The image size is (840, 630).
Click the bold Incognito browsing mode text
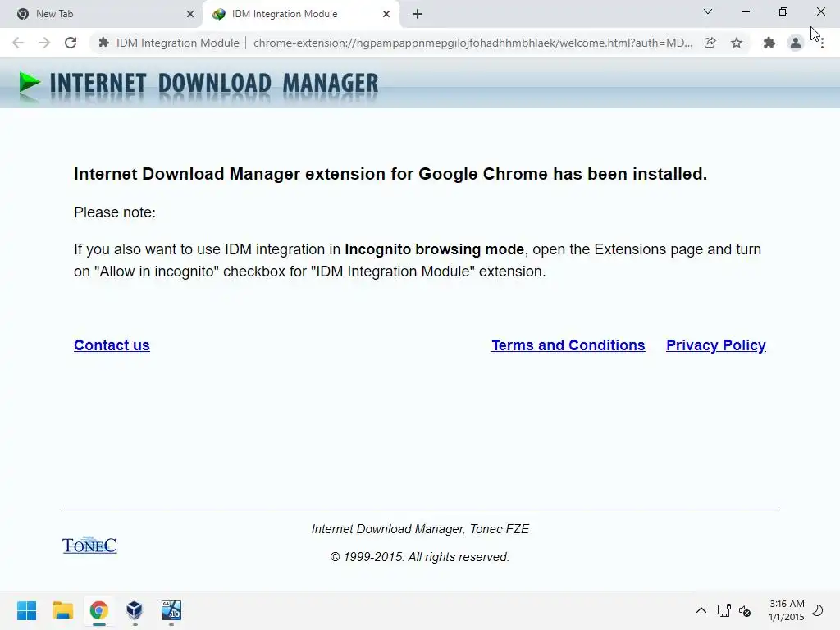434,249
